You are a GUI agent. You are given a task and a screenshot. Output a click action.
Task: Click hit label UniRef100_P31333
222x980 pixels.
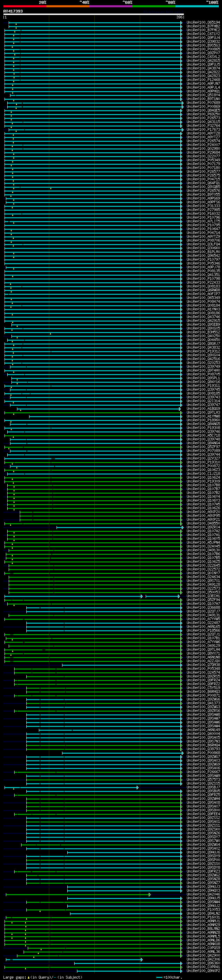tap(203, 206)
